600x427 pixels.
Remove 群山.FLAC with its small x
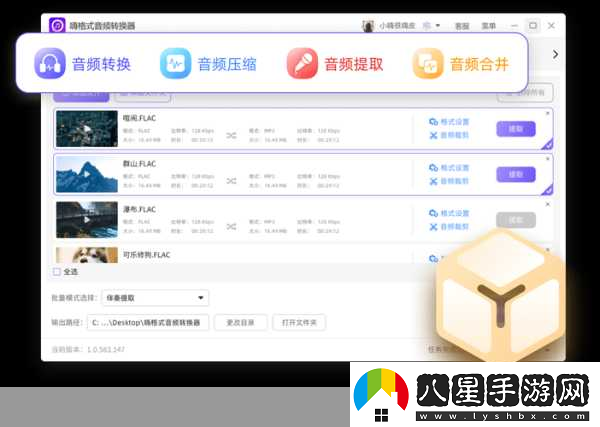click(548, 159)
